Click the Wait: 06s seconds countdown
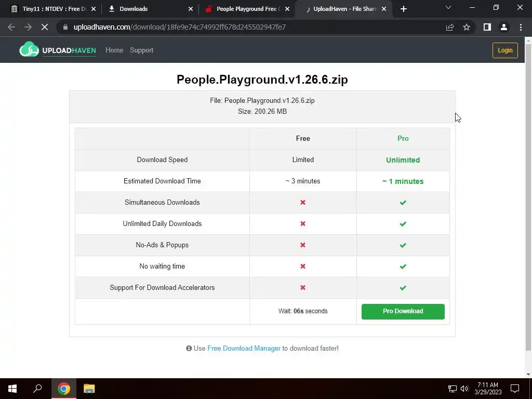This screenshot has height=399, width=532. click(303, 311)
